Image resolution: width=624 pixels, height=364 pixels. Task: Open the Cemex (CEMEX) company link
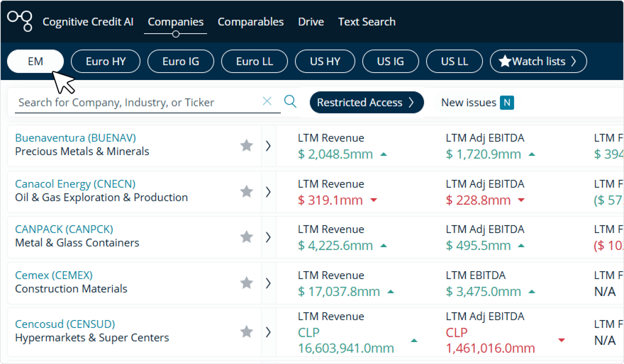point(54,275)
